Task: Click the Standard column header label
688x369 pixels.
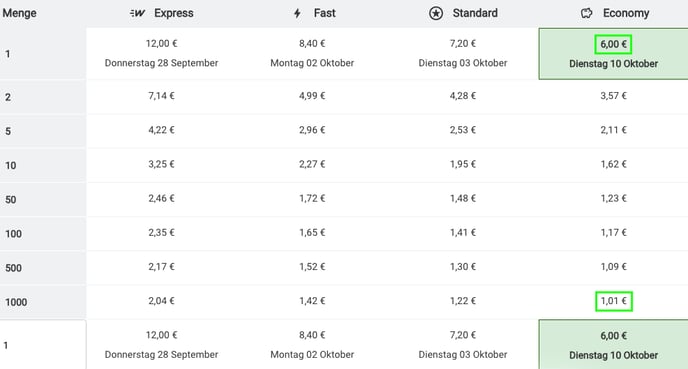Action: pyautogui.click(x=475, y=13)
